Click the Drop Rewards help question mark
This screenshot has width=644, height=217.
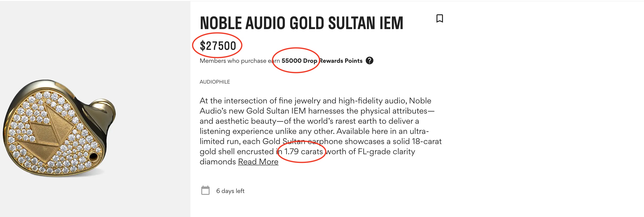click(369, 61)
